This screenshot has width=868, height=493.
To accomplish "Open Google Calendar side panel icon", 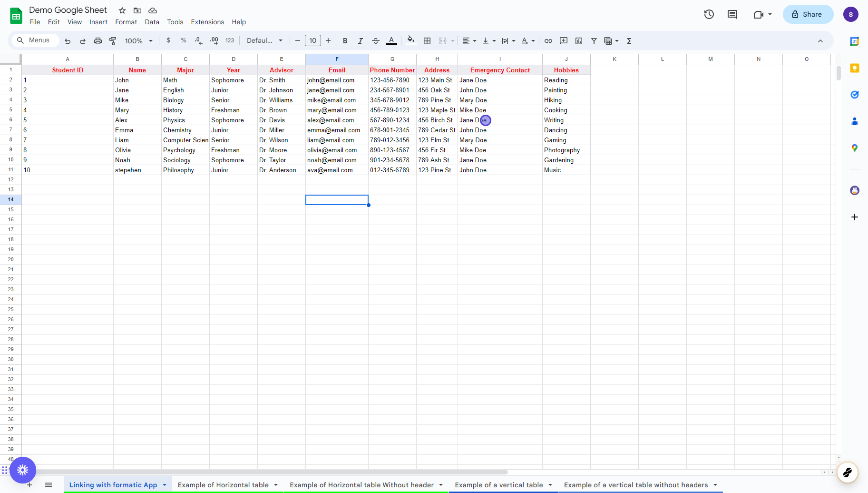I will pyautogui.click(x=855, y=41).
